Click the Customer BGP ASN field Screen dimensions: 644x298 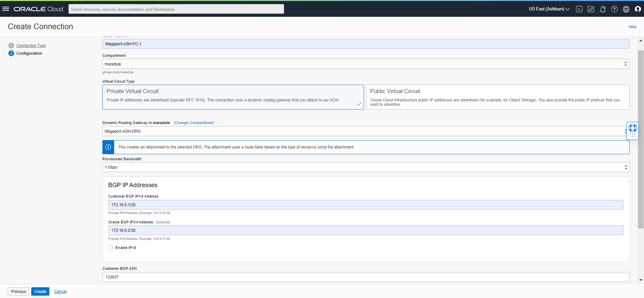coord(365,277)
